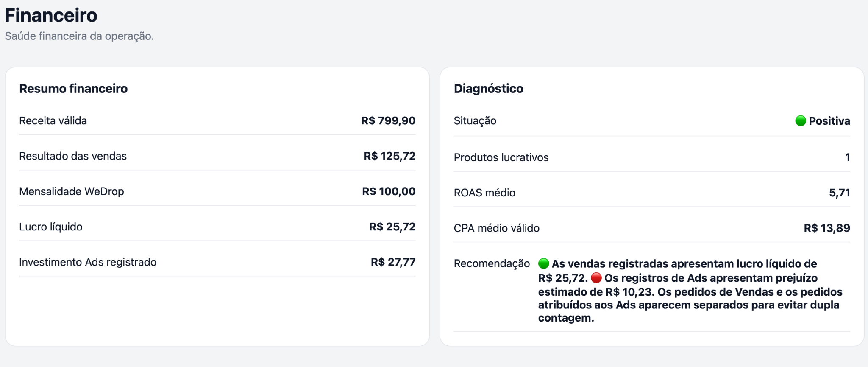Select the R$ 27,77 Ads investment value
The image size is (868, 367).
[x=393, y=262]
